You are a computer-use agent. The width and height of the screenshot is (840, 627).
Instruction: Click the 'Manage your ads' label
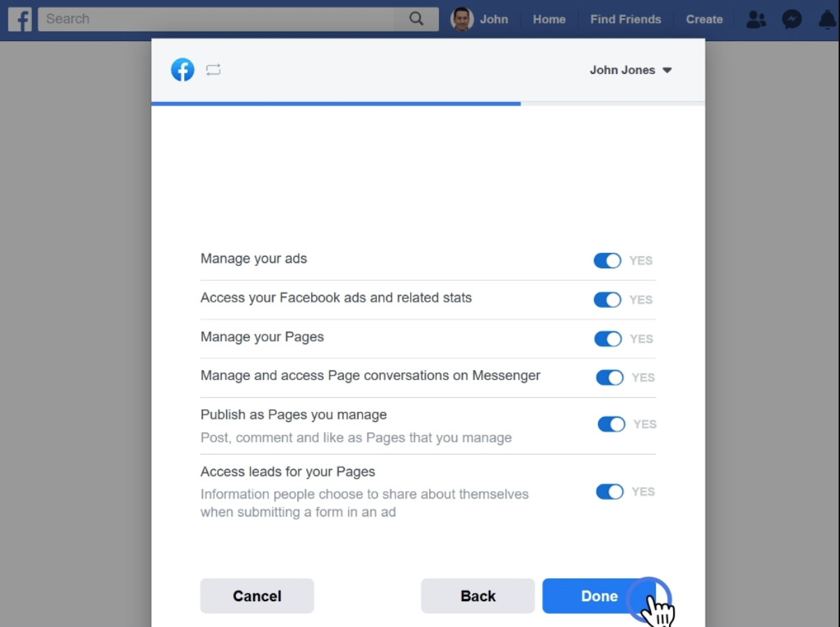[254, 258]
